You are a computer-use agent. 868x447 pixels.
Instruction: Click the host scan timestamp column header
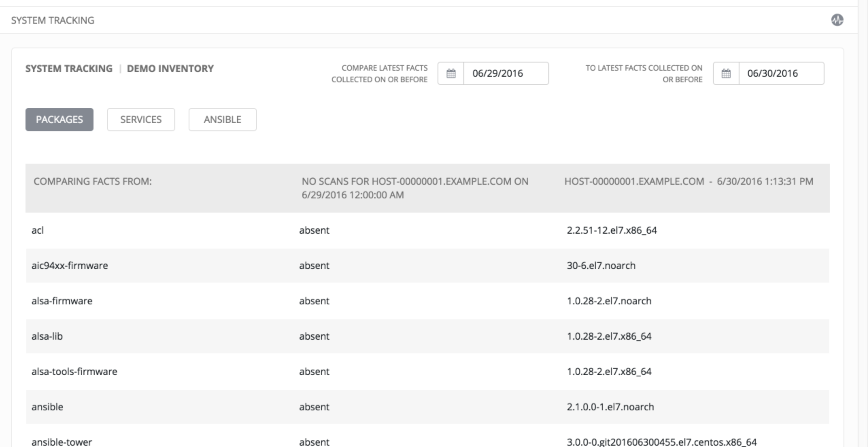click(688, 181)
